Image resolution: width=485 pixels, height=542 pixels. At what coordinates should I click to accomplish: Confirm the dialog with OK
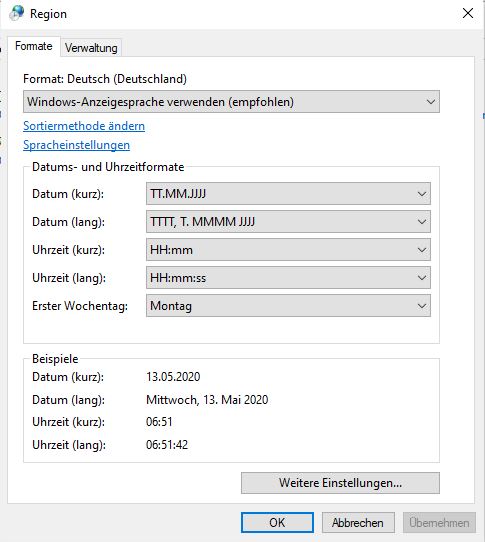(x=277, y=523)
